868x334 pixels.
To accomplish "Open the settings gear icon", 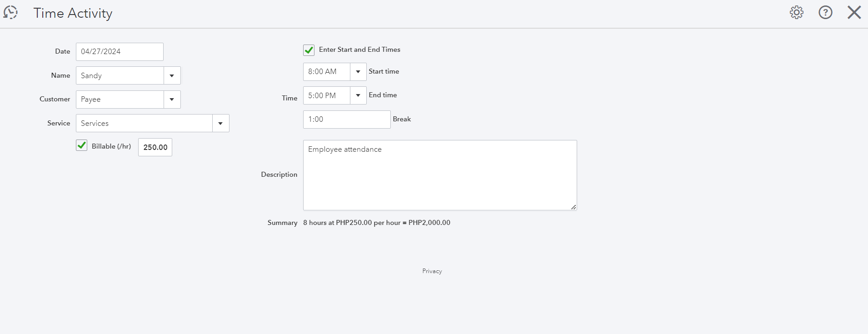I will pos(797,12).
